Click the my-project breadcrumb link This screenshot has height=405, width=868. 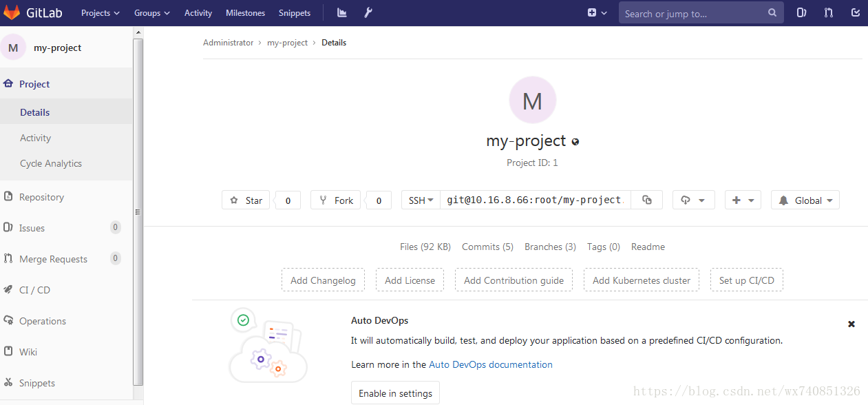(287, 43)
